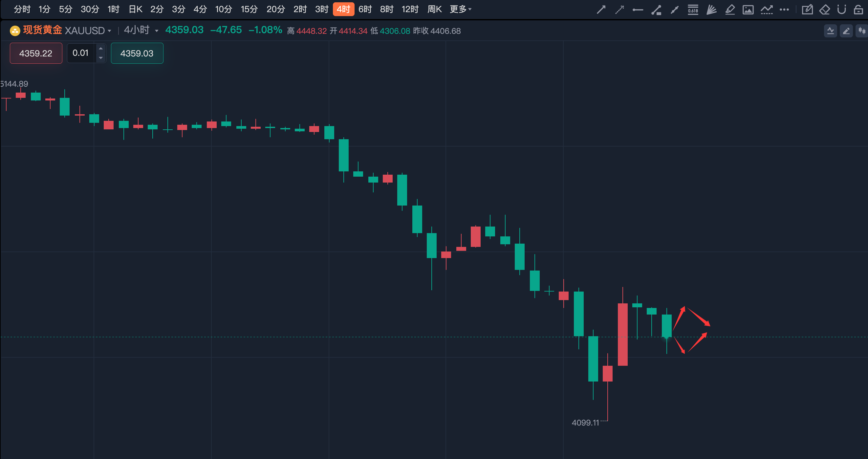The width and height of the screenshot is (868, 459).
Task: Click the red 4359.22 sell price button
Action: (36, 53)
